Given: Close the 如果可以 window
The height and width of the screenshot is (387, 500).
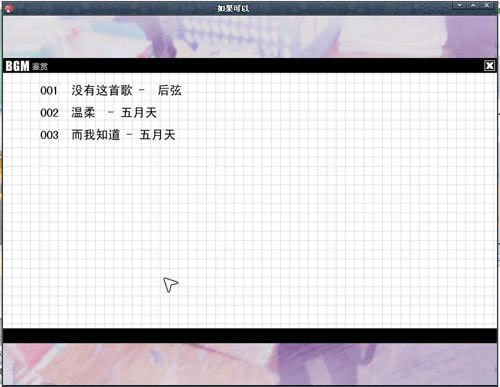Looking at the screenshot, I should tap(487, 5).
